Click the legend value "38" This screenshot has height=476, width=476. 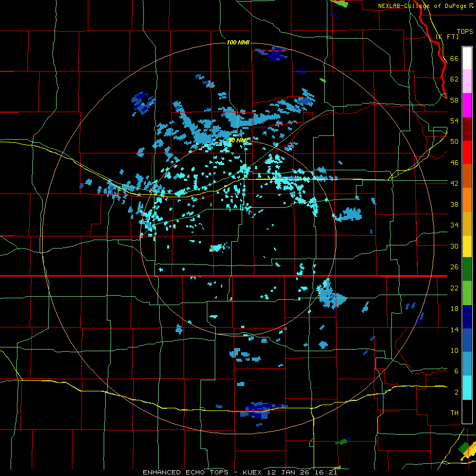click(454, 204)
